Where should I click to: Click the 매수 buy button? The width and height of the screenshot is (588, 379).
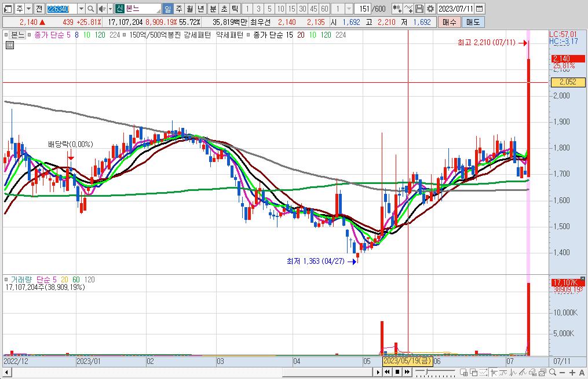pyautogui.click(x=449, y=22)
